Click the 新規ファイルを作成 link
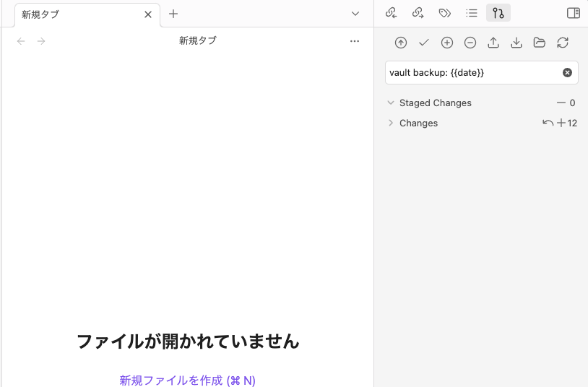 tap(188, 381)
